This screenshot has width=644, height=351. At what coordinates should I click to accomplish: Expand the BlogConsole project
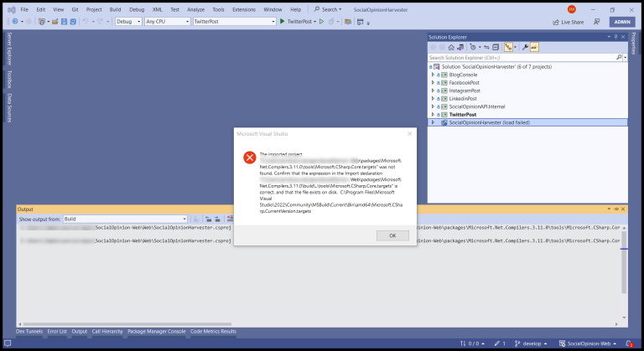click(433, 75)
